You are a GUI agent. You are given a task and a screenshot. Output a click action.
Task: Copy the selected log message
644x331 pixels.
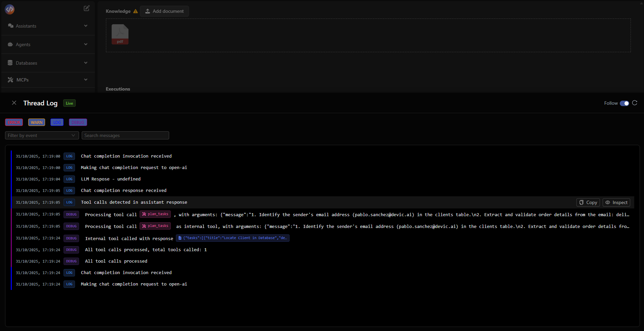click(x=588, y=202)
